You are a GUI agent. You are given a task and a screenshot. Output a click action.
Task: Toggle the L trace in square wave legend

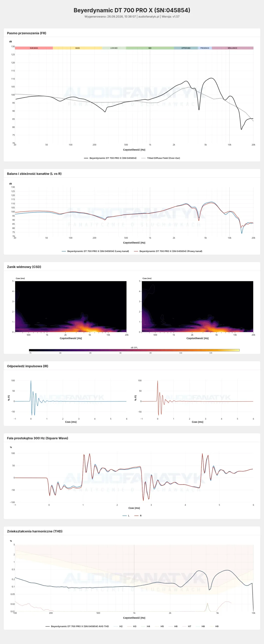tap(126, 515)
